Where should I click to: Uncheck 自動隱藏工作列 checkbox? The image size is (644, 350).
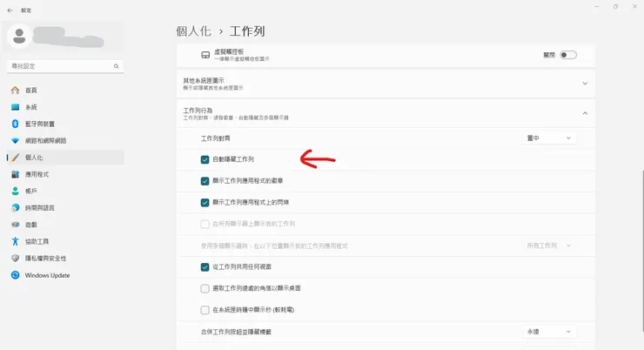205,159
